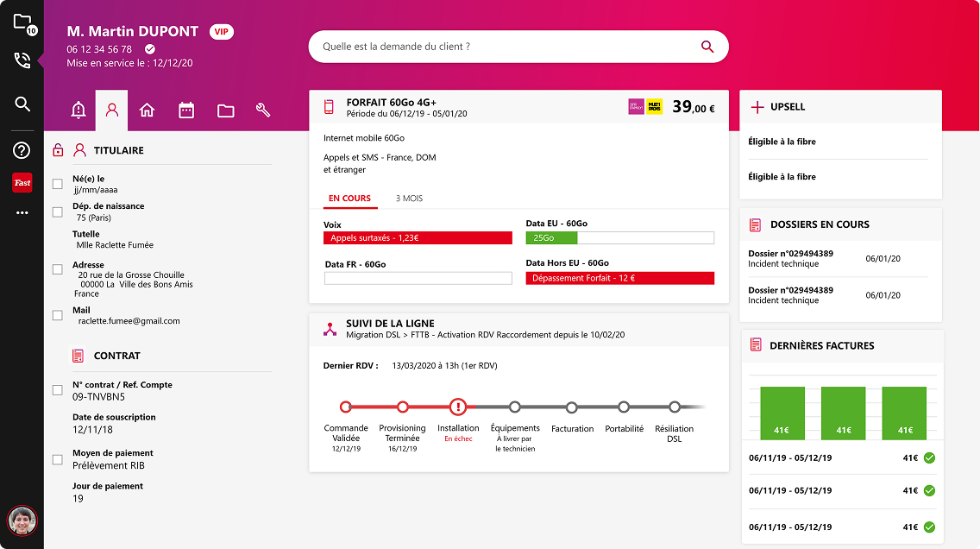Click the red unlock padlock beside TITULAIRE
The height and width of the screenshot is (549, 980).
pos(57,149)
